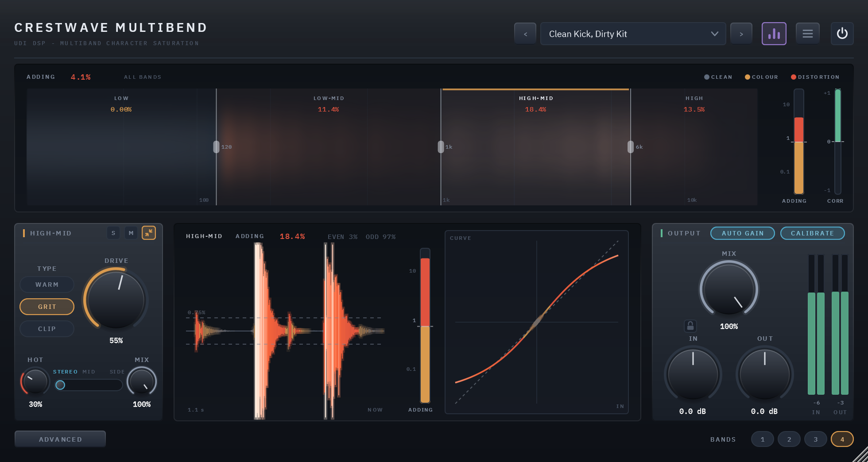Click the preset dropdown chevron
868x462 pixels.
[x=714, y=34]
